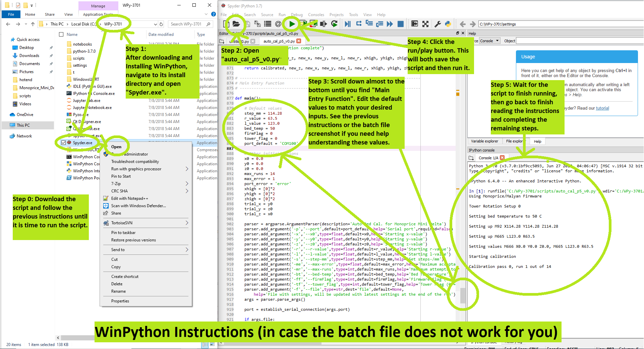The width and height of the screenshot is (644, 349).
Task: Click Explorer horizontal scrollbar left arrow
Action: (x=58, y=338)
